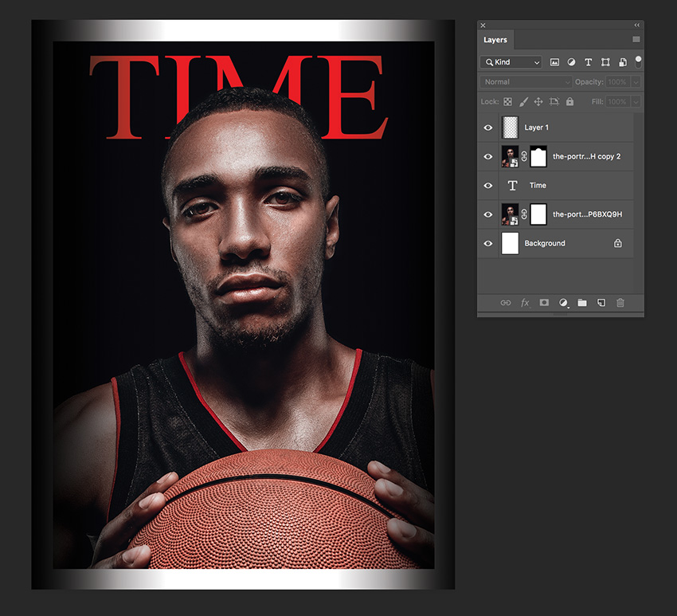The image size is (677, 616).
Task: Filter for text layers with T icon
Action: 589,61
